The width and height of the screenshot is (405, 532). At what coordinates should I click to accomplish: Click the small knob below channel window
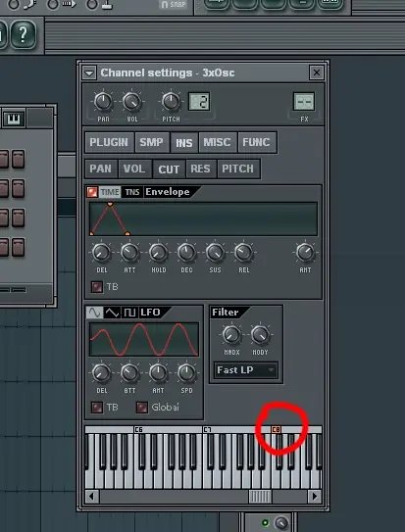(x=281, y=523)
